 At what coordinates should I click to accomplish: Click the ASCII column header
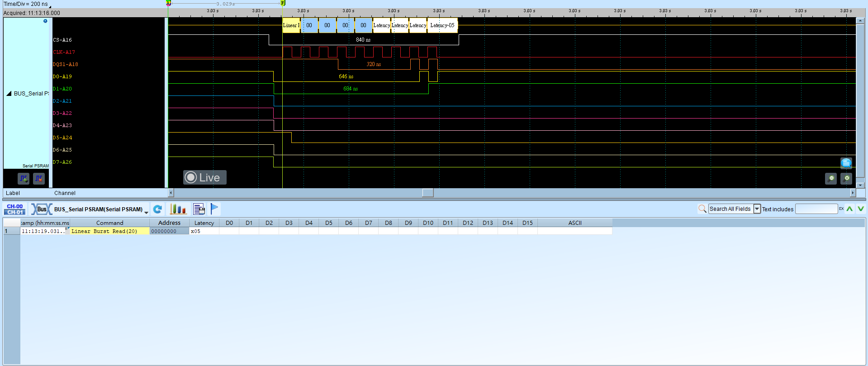pos(575,223)
